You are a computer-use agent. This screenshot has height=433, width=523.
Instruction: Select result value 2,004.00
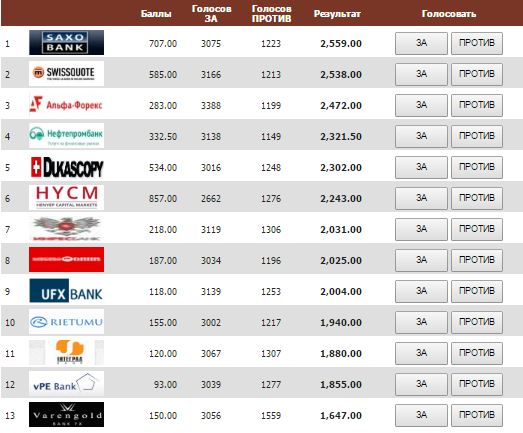341,292
